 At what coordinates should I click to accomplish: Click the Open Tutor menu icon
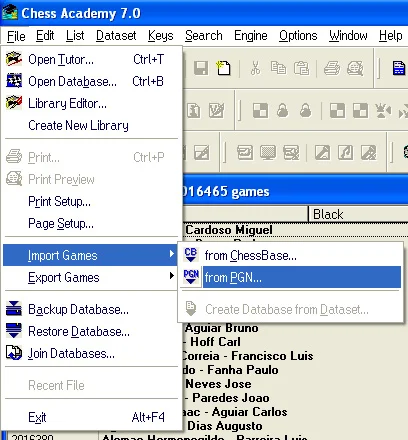coord(14,59)
